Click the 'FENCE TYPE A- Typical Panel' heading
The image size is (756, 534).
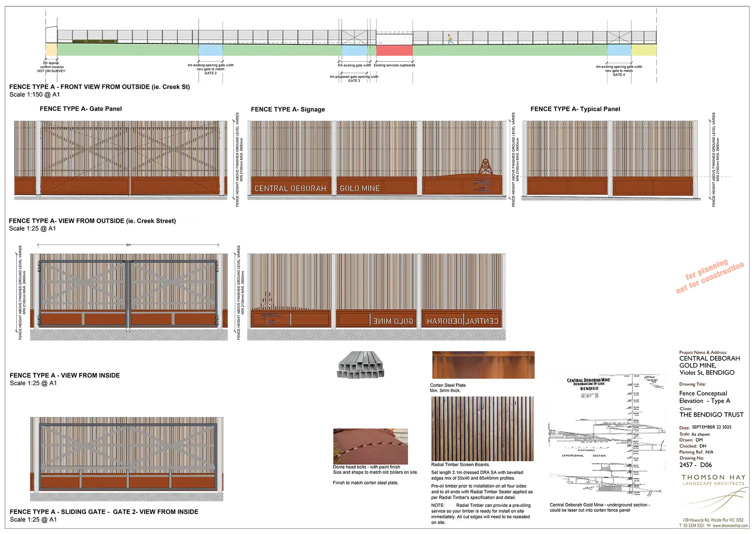[x=575, y=109]
